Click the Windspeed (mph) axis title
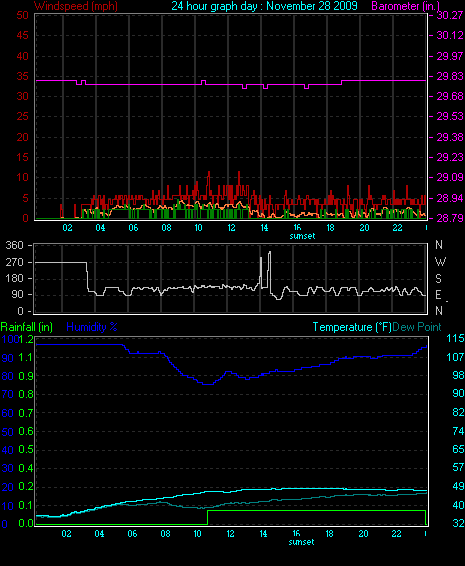 (x=76, y=6)
